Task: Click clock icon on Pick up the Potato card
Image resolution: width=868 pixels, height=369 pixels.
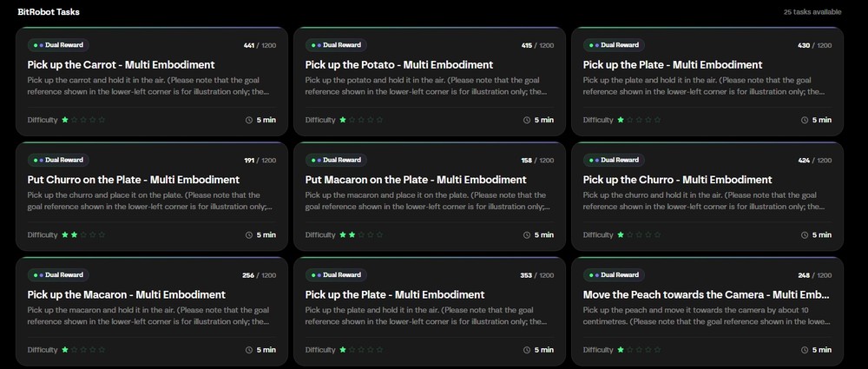Action: (x=527, y=120)
